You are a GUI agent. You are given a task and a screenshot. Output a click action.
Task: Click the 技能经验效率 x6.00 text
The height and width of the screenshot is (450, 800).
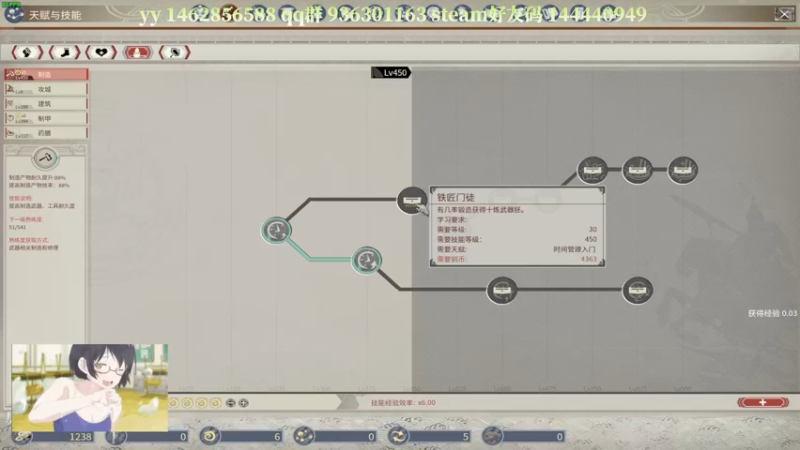click(x=403, y=403)
